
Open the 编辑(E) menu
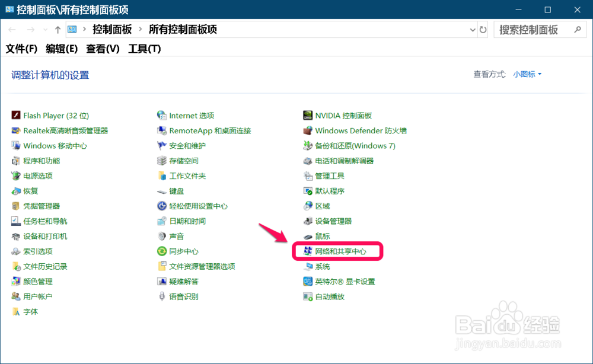(x=62, y=49)
